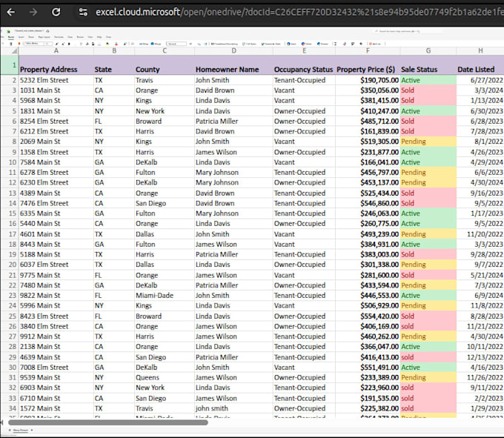This screenshot has width=504, height=438.
Task: Select the date cell '12/13/2022'
Action: point(480,357)
